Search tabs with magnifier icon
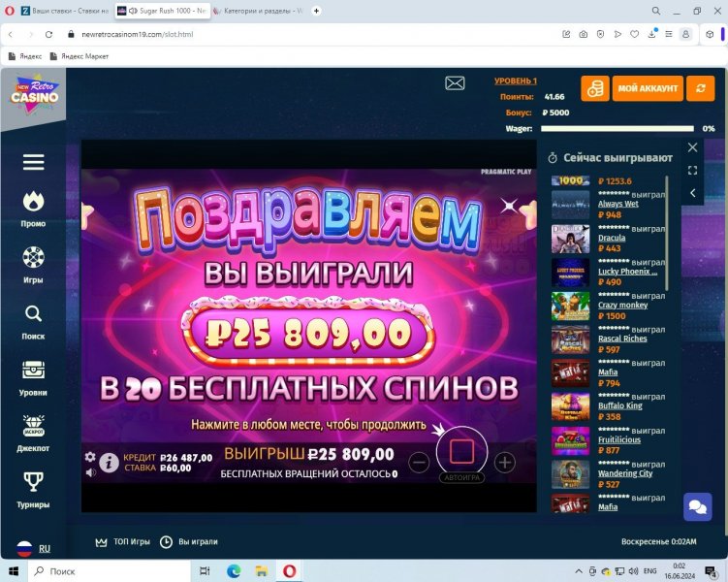 pos(655,11)
